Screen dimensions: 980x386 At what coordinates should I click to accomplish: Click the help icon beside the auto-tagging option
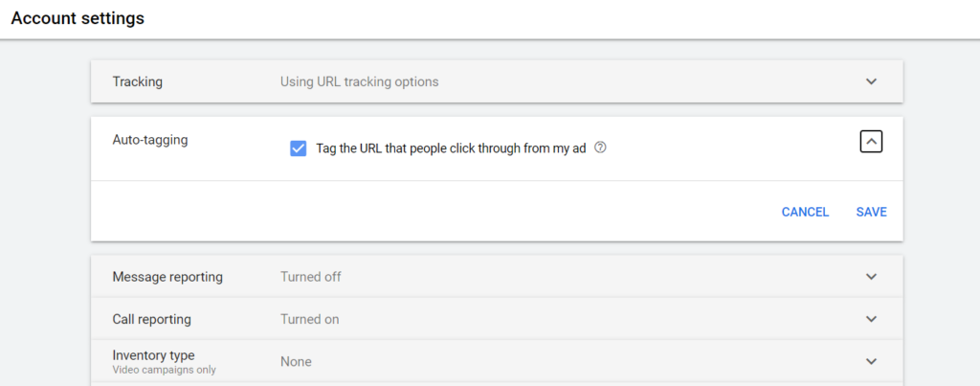[x=600, y=148]
